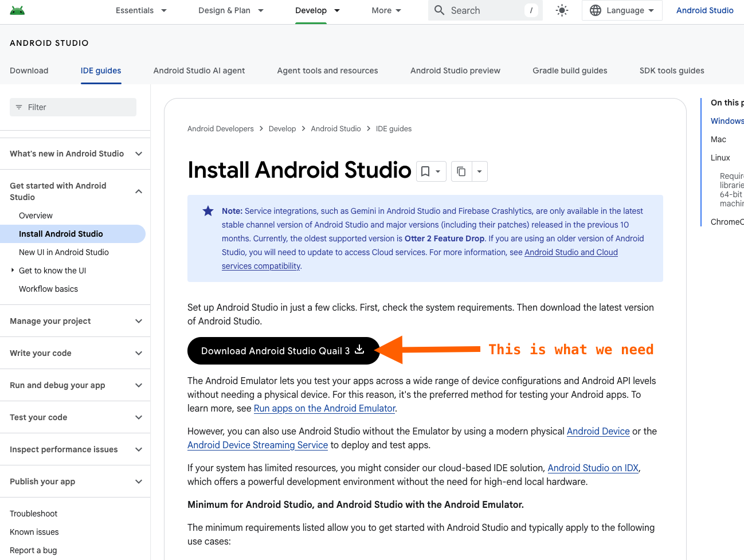Open Android Studio on IDX link
This screenshot has height=560, width=744.
coord(593,468)
